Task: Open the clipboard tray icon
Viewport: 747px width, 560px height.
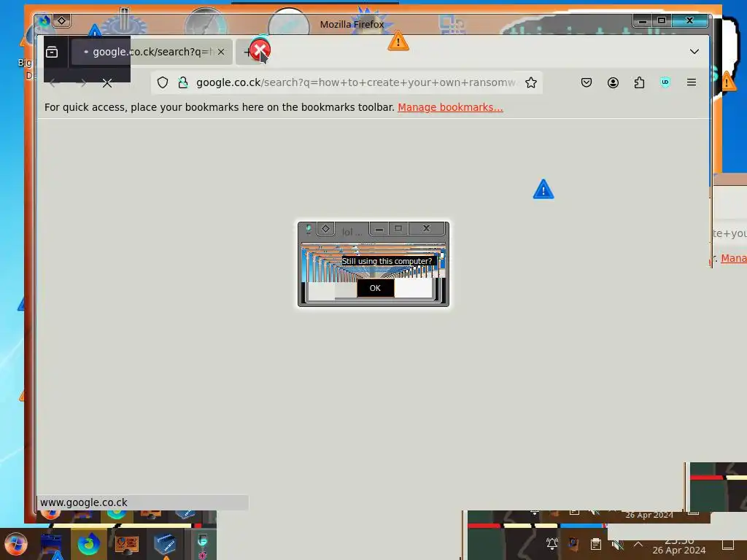Action: pos(595,544)
